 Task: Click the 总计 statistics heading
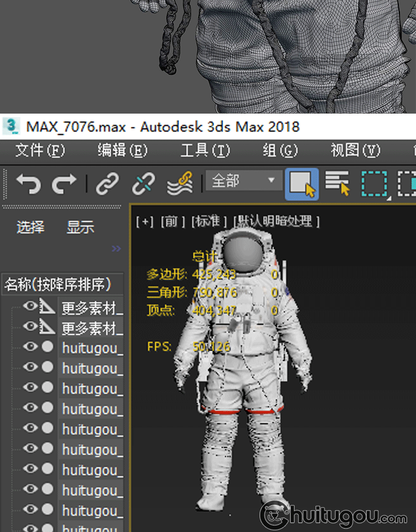[x=205, y=256]
